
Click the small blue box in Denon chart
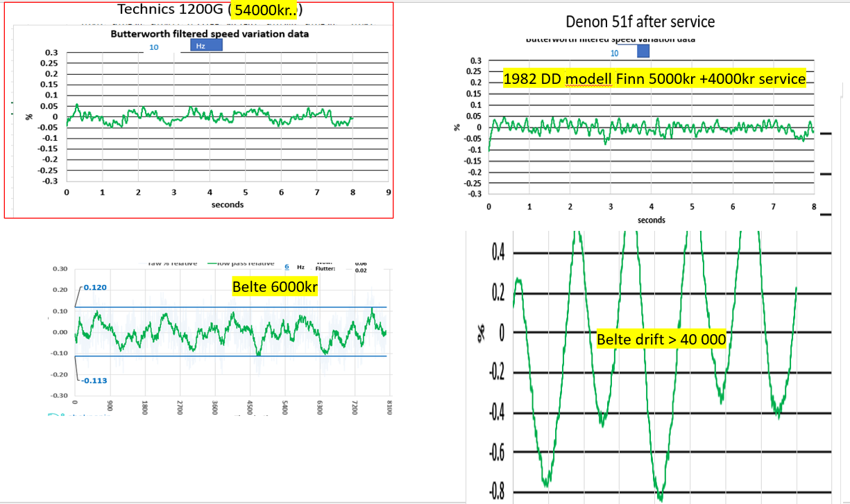643,51
